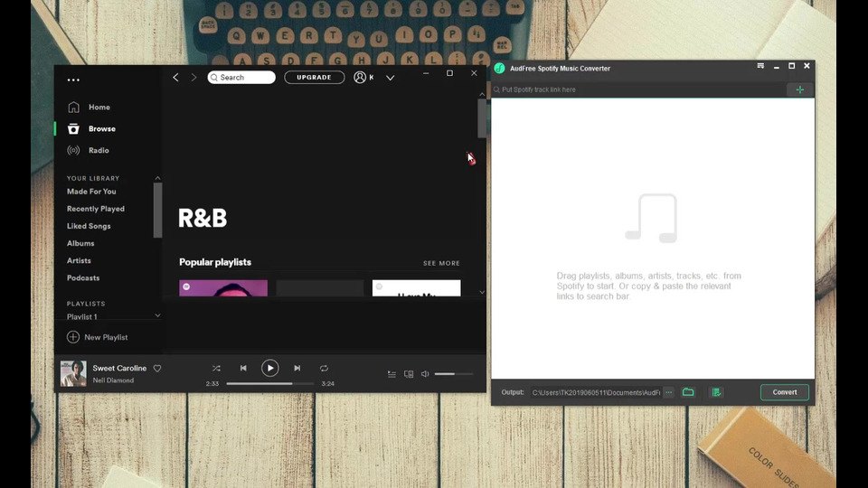The width and height of the screenshot is (868, 488).
Task: Open connect to a device
Action: click(x=409, y=374)
